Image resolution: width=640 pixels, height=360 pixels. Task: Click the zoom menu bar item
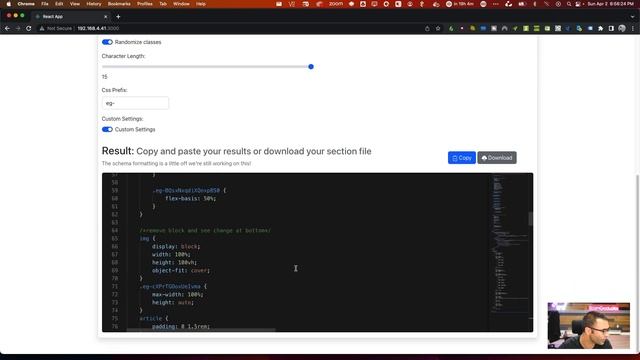point(336,4)
